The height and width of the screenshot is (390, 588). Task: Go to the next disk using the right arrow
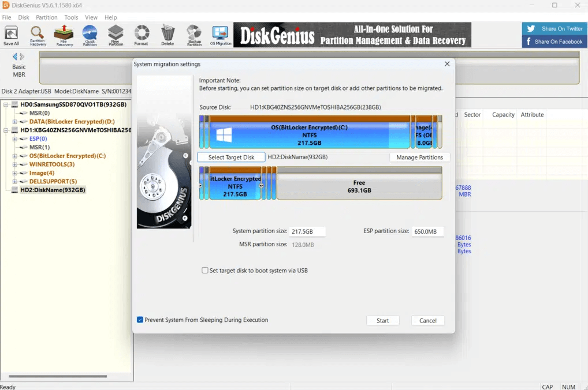coord(22,57)
